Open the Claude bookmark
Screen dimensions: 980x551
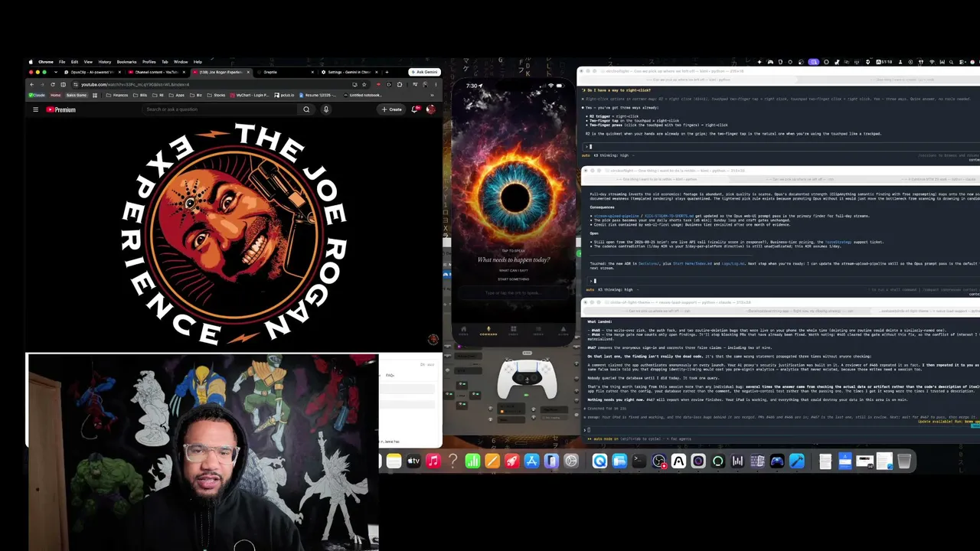38,95
